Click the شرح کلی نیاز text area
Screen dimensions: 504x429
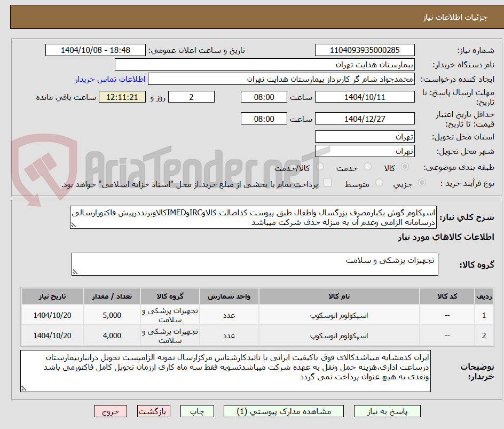253,217
